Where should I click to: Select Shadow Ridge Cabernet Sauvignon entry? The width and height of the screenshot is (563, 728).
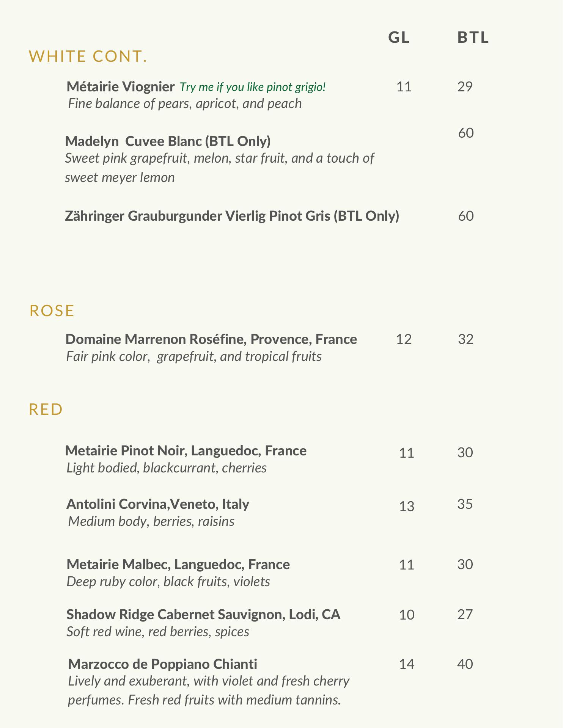coord(203,614)
